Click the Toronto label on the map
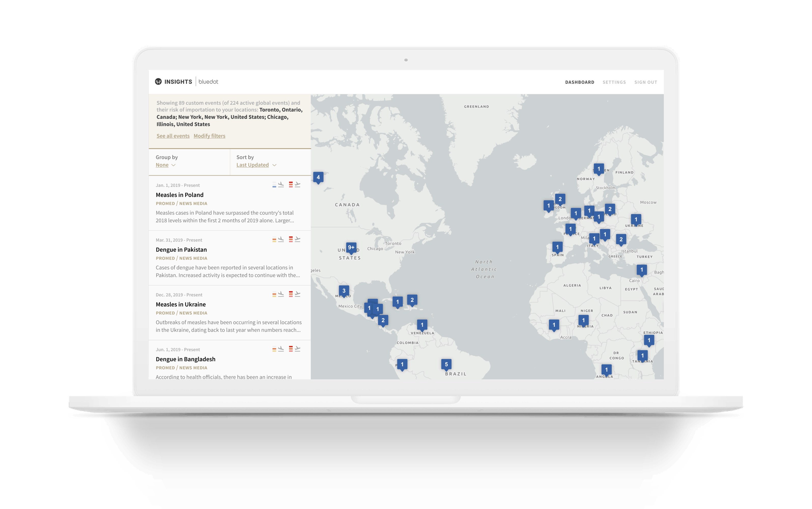Viewport: 812px width, 509px height. [x=393, y=243]
